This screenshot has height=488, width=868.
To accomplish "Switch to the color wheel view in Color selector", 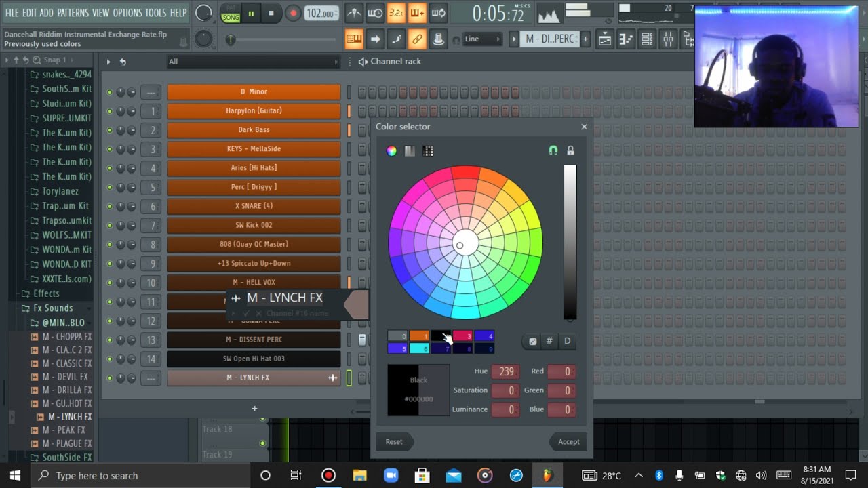I will [391, 151].
